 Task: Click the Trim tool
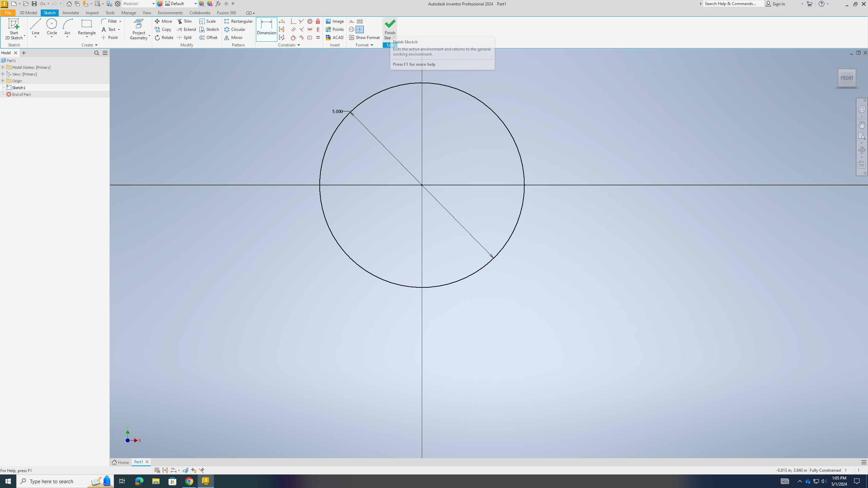click(x=185, y=21)
